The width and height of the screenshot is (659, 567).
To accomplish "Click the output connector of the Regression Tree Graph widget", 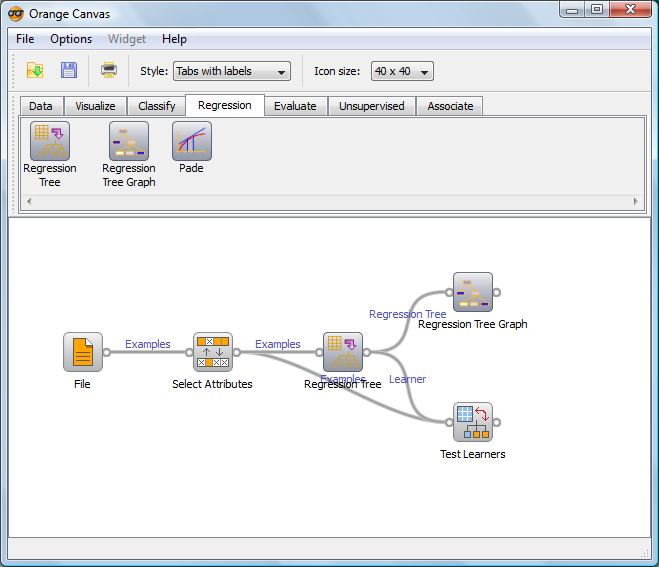I will click(497, 292).
